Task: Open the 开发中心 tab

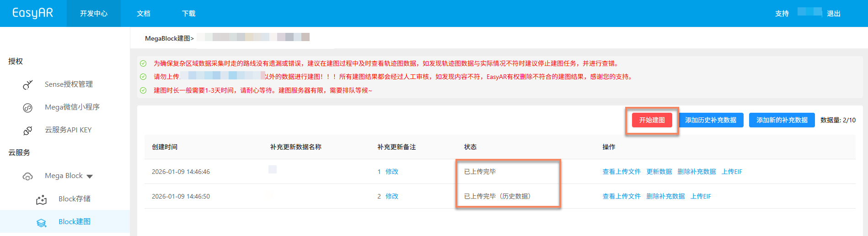Action: coord(94,14)
